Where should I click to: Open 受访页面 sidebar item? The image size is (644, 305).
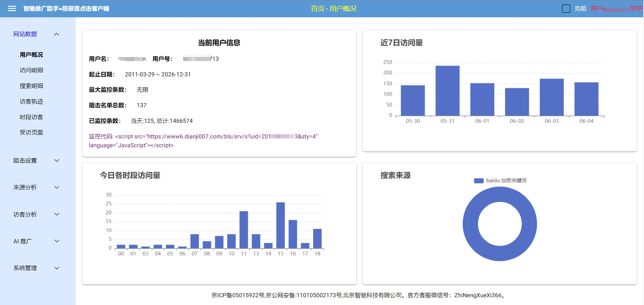point(31,132)
